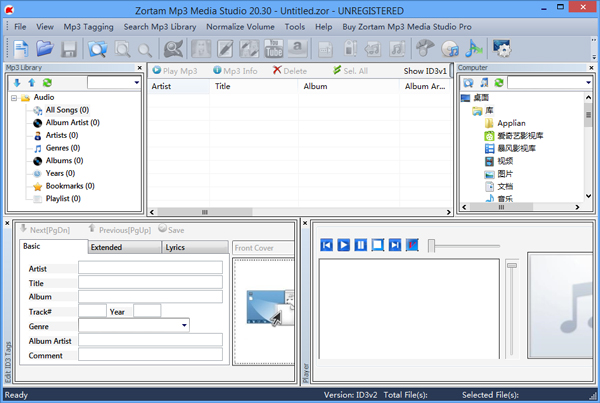
Task: Select the Applian folder in Computer tree
Action: pyautogui.click(x=511, y=123)
